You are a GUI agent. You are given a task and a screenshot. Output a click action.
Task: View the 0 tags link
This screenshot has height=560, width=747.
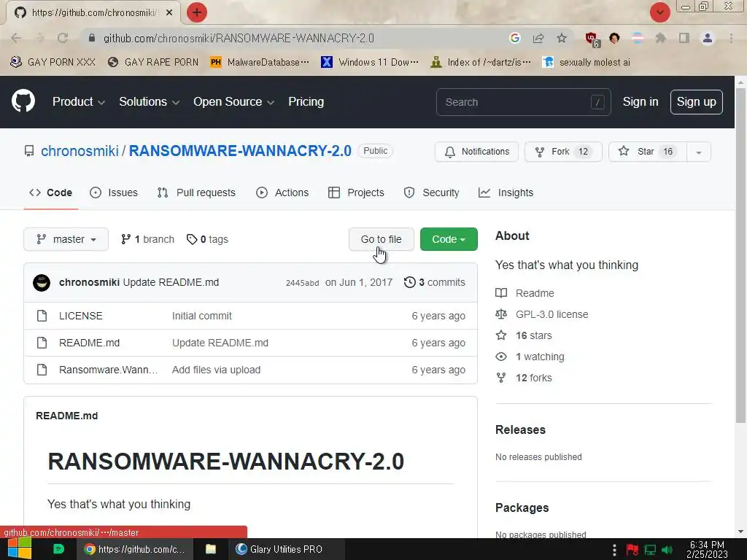pos(207,239)
